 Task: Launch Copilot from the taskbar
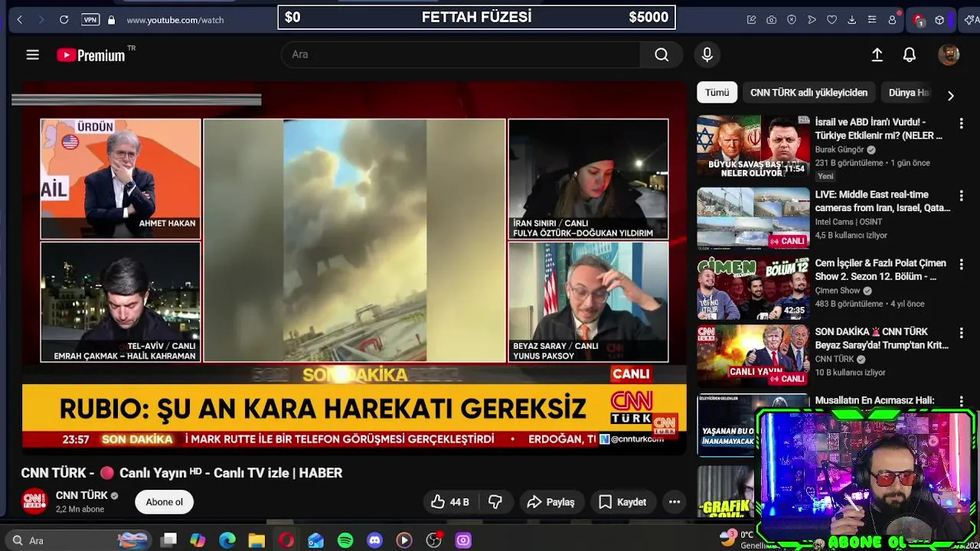(x=198, y=540)
